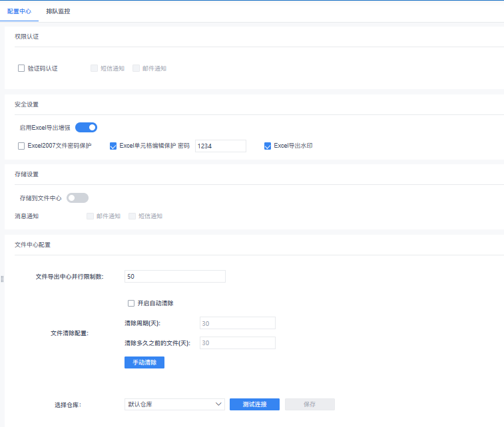
Task: Turn off the 启用Excel导出增强 switch
Action: [86, 128]
